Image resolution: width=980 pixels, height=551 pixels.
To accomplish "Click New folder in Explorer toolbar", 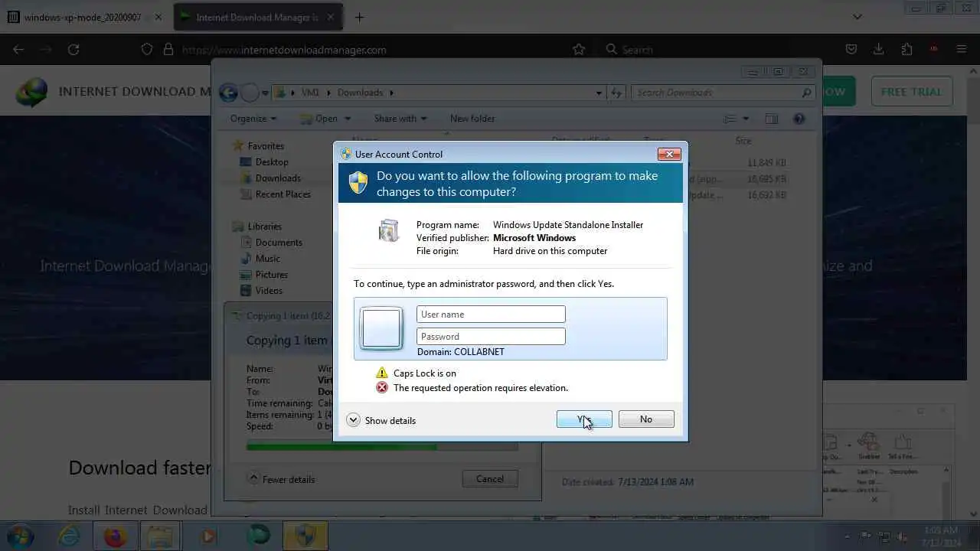I will pos(472,119).
